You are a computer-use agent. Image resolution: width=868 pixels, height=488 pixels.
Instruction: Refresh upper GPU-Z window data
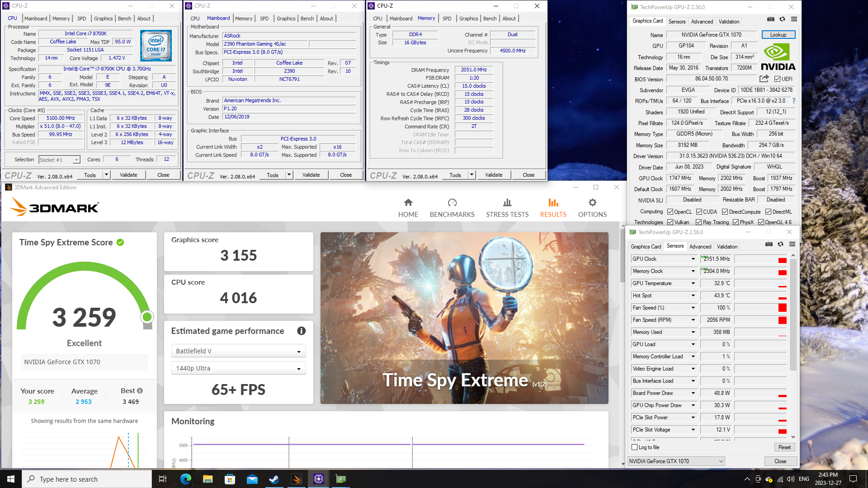click(782, 19)
